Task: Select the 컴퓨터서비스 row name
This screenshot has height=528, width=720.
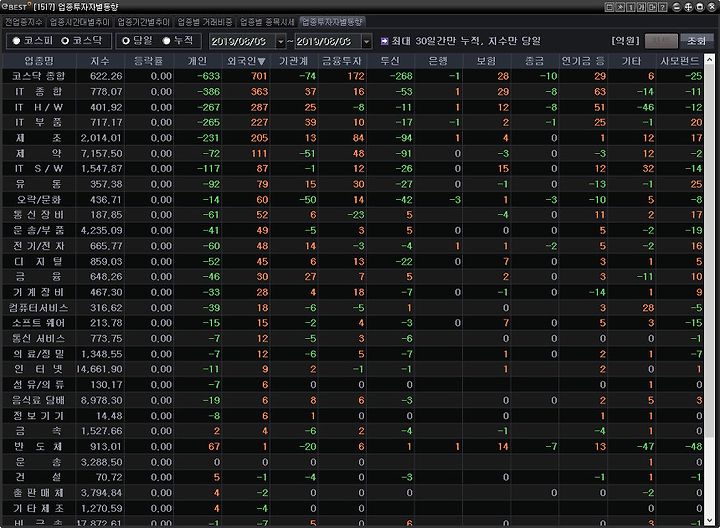Action: [x=39, y=308]
